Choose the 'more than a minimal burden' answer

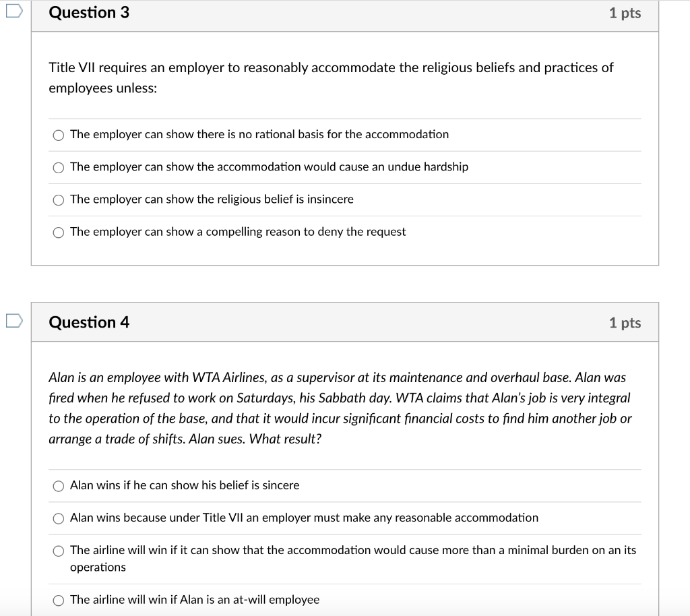(x=59, y=551)
